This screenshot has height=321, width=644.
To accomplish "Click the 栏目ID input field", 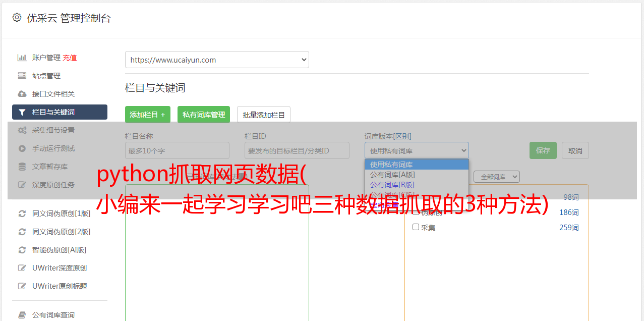I will tap(297, 150).
